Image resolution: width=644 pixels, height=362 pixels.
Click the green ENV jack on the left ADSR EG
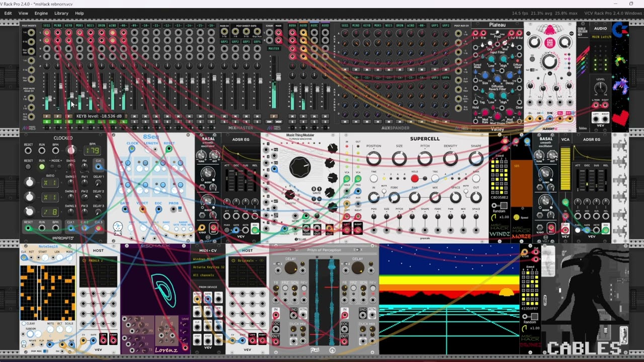tap(255, 230)
